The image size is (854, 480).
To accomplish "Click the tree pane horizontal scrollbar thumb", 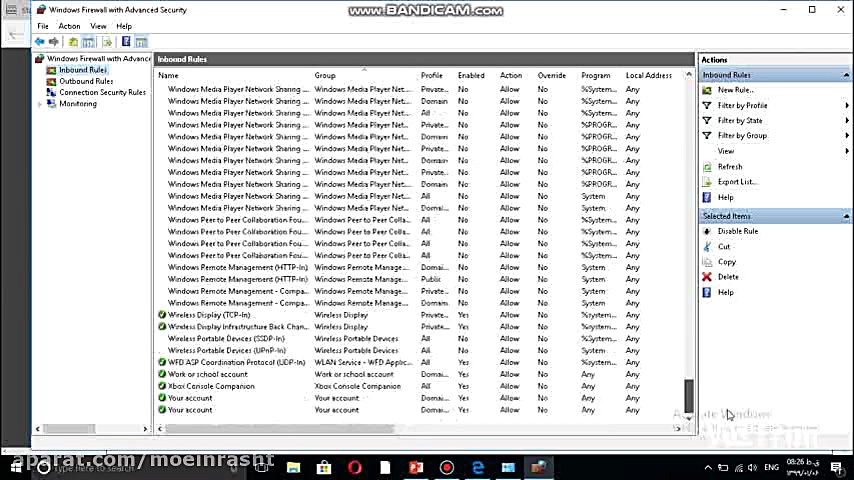I will pos(69,429).
